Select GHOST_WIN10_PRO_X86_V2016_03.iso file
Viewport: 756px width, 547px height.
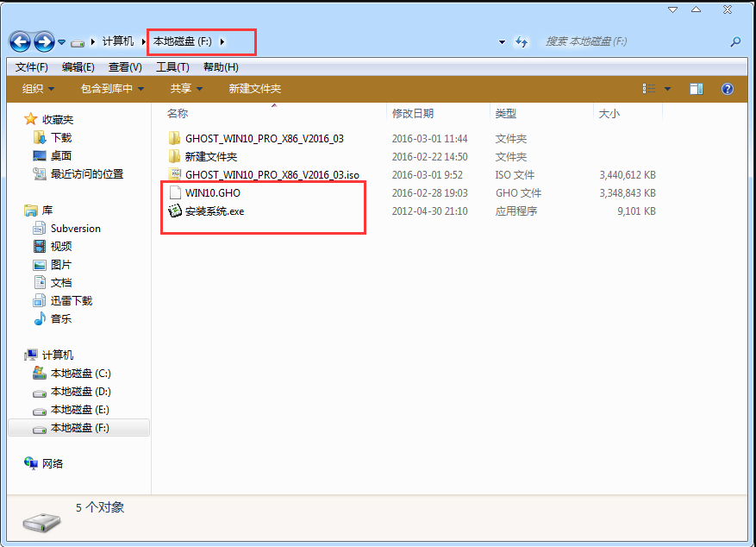272,174
